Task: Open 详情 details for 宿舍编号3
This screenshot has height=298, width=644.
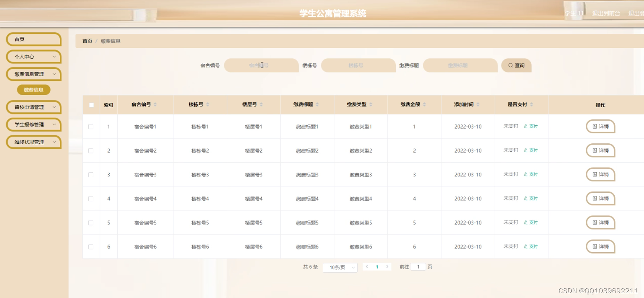Action: coord(601,175)
